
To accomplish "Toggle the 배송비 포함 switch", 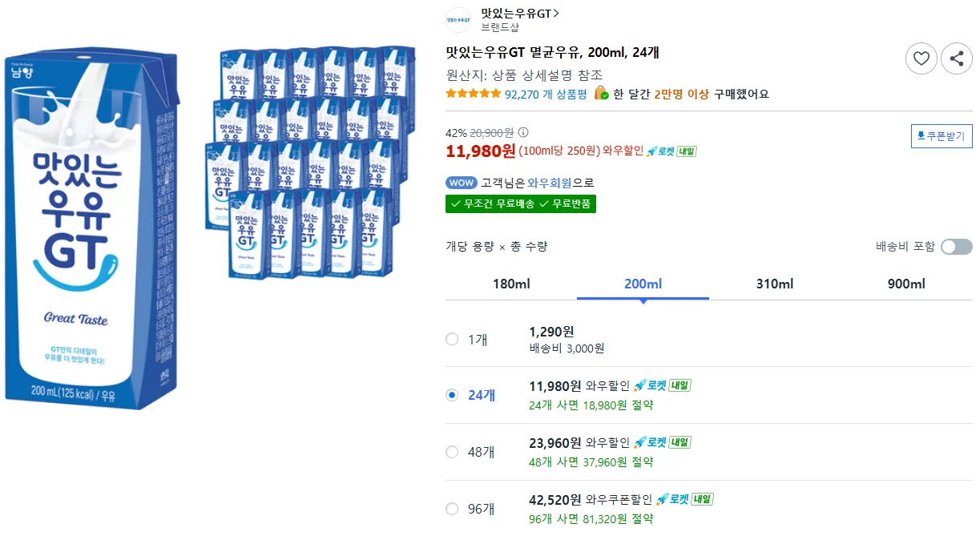I will point(956,247).
